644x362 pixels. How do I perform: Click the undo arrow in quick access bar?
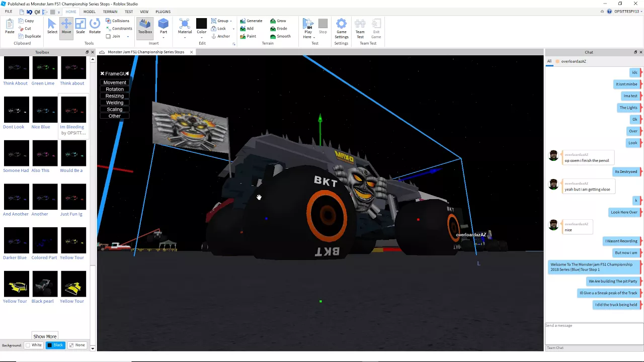click(29, 12)
